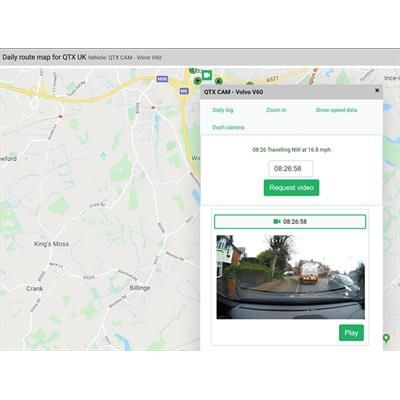Image resolution: width=400 pixels, height=400 pixels.
Task: Click the M58 motorway shield on map
Action: [x=162, y=79]
